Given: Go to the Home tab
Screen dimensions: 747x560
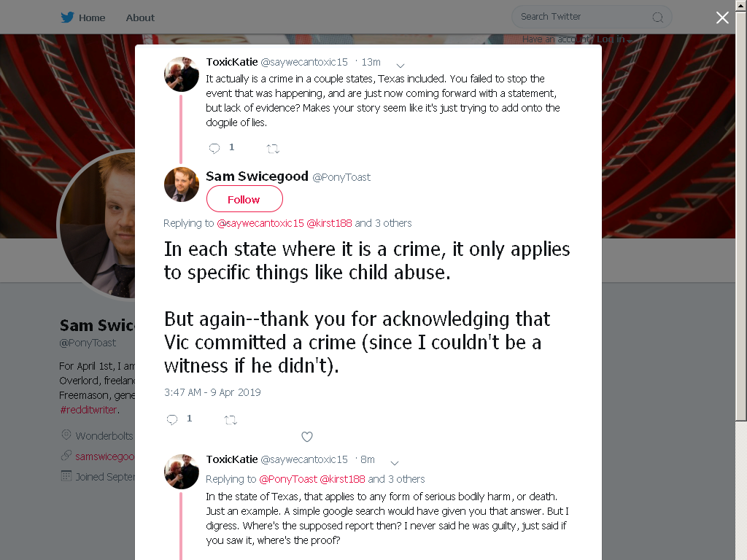Looking at the screenshot, I should pos(92,17).
